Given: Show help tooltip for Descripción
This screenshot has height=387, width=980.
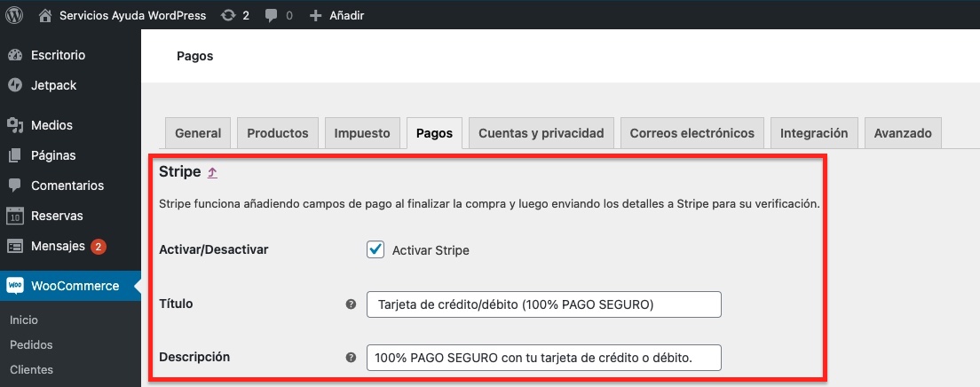Looking at the screenshot, I should [x=352, y=358].
